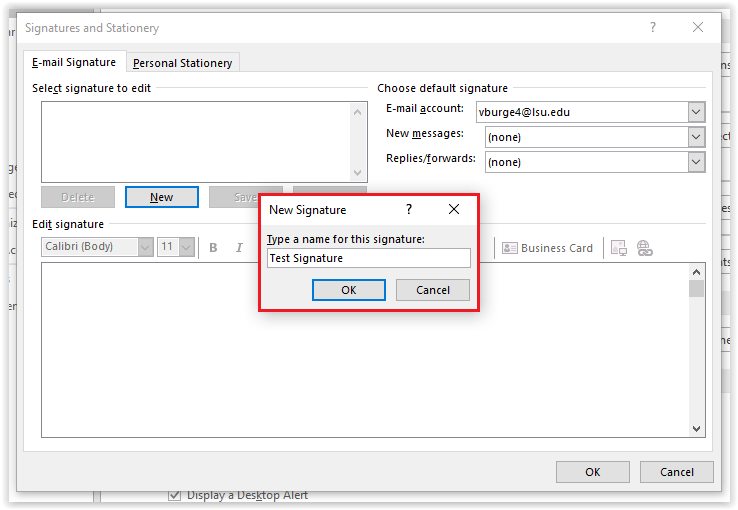Screen dimensions: 738x510
Task: Switch to Personal Stationery tab
Action: point(183,63)
